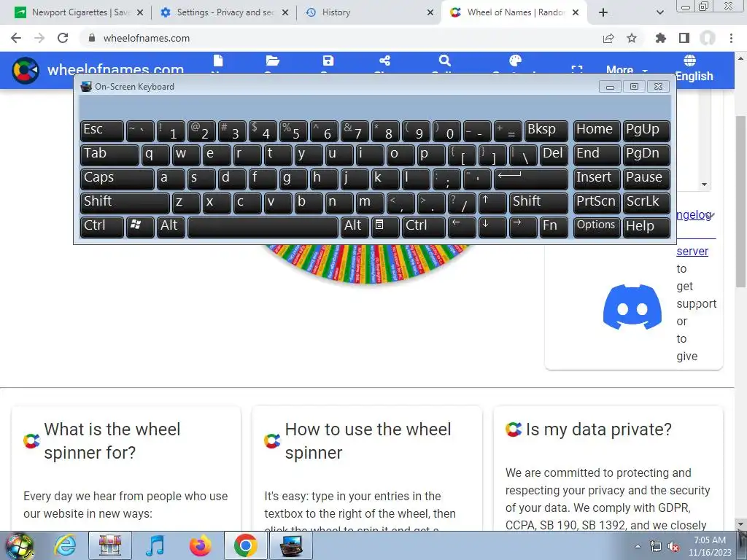Click the Esc key on On-Screen Keyboard
The width and height of the screenshot is (747, 560).
click(102, 131)
